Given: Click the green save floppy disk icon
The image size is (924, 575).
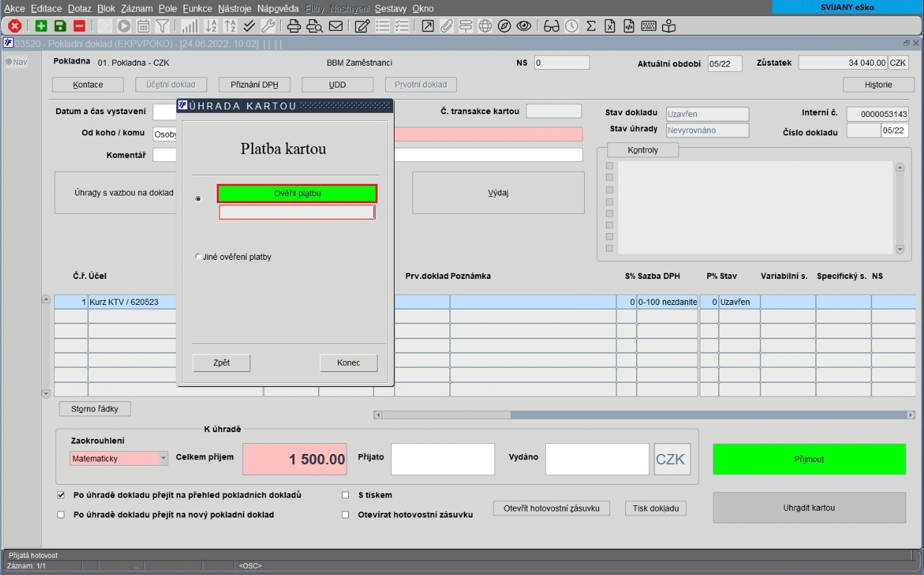Looking at the screenshot, I should 60,27.
